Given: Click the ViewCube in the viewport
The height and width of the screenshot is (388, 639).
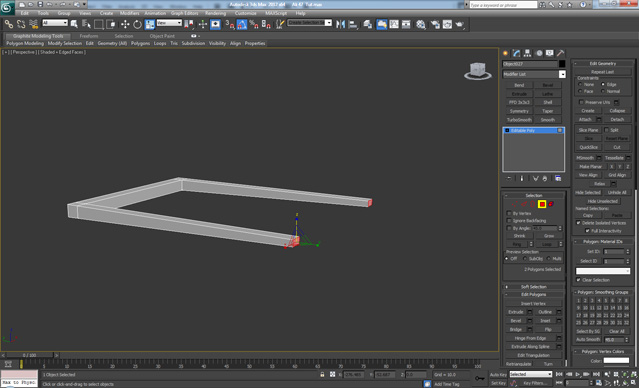Looking at the screenshot, I should [x=478, y=71].
